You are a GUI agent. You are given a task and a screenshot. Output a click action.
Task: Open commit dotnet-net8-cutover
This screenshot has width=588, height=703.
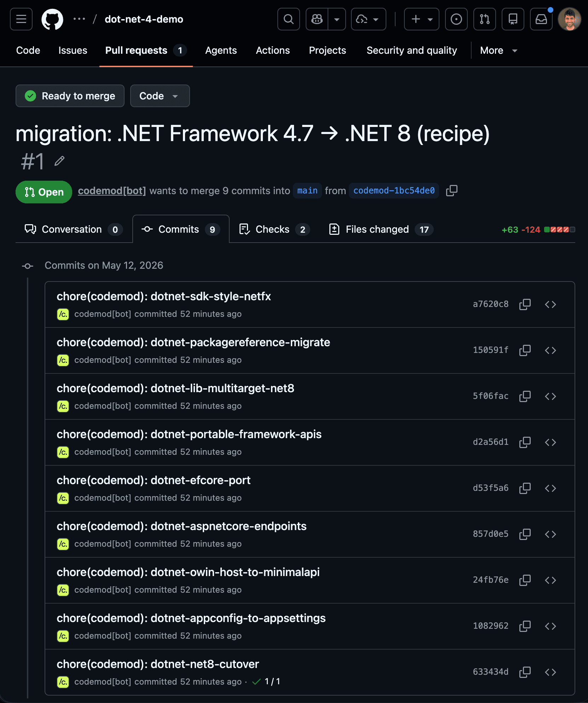click(x=158, y=664)
